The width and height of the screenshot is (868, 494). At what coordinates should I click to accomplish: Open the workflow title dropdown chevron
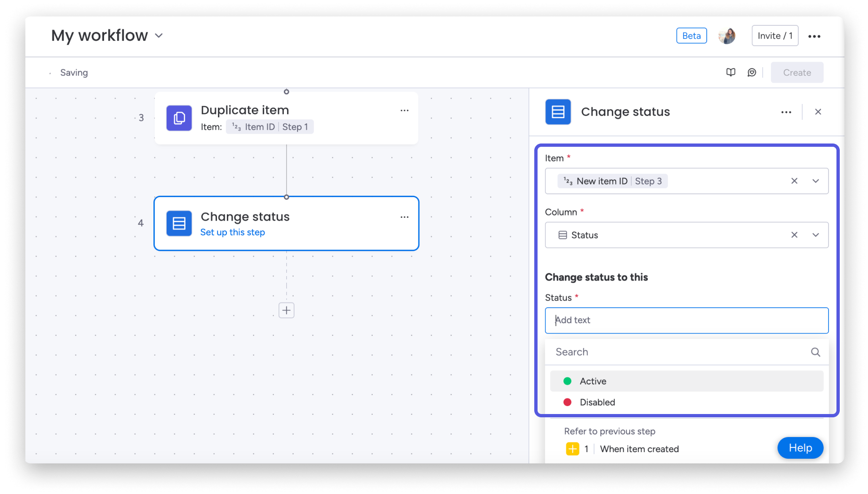pos(159,36)
